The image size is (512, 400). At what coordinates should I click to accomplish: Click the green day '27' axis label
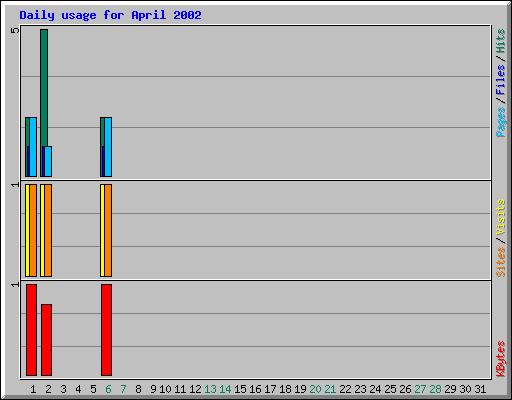(420, 389)
